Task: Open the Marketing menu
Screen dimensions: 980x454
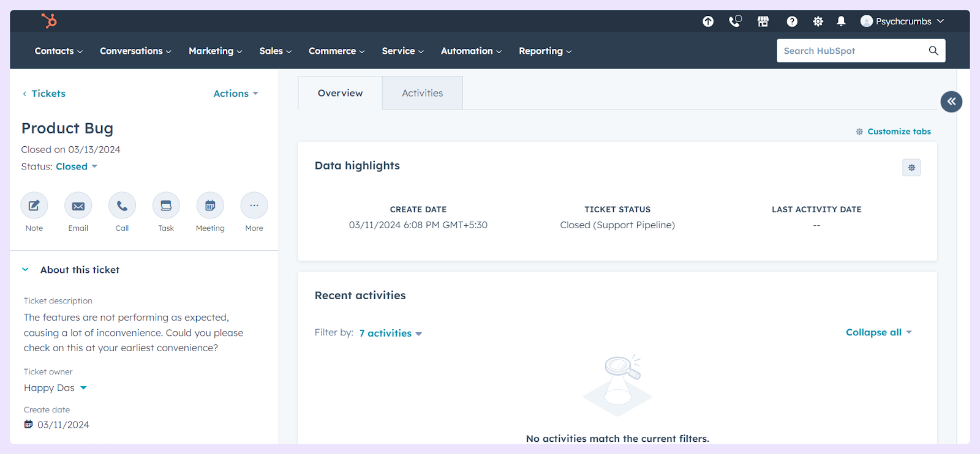Action: [215, 51]
